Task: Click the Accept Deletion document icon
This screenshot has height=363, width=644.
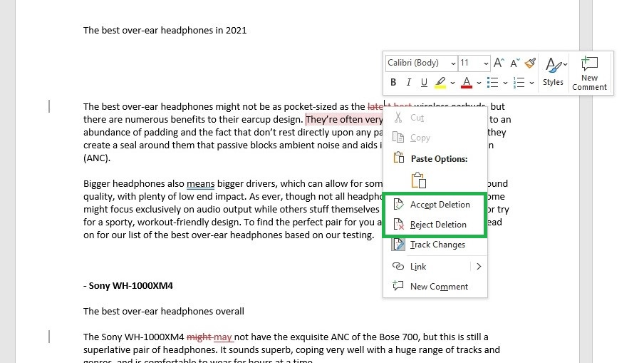Action: click(398, 204)
